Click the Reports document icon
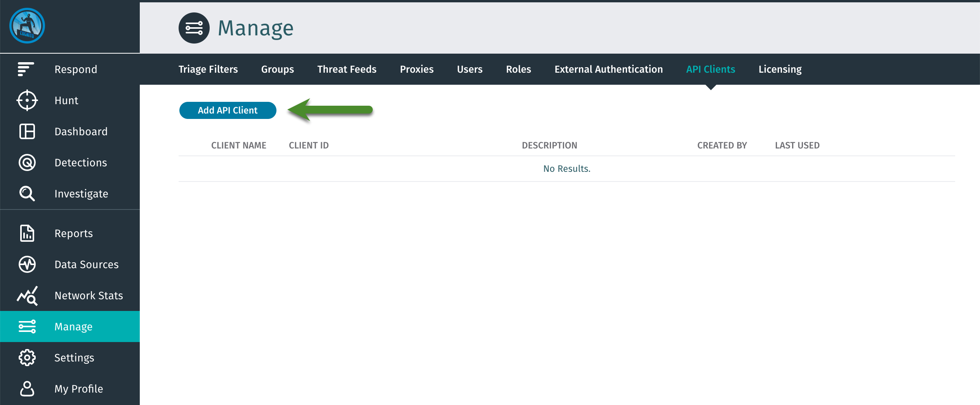The height and width of the screenshot is (405, 980). (27, 233)
